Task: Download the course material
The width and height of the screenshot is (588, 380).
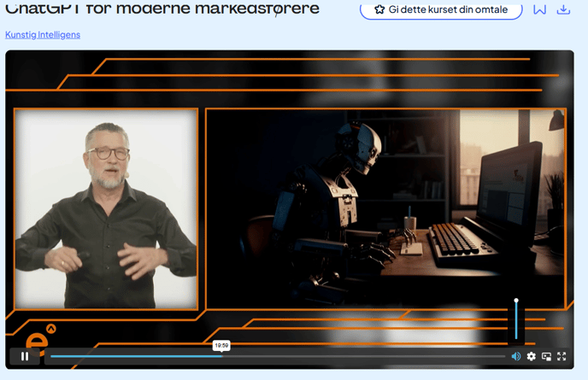Action: coord(563,10)
